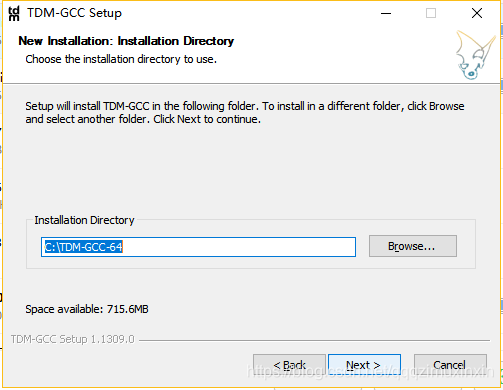Click the 'Installation Directory' group label

(x=84, y=220)
